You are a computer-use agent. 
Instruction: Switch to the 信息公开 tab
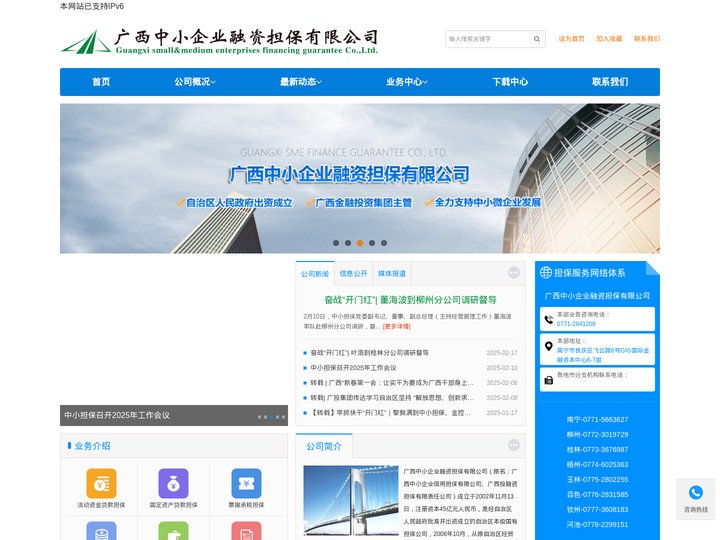(x=353, y=274)
